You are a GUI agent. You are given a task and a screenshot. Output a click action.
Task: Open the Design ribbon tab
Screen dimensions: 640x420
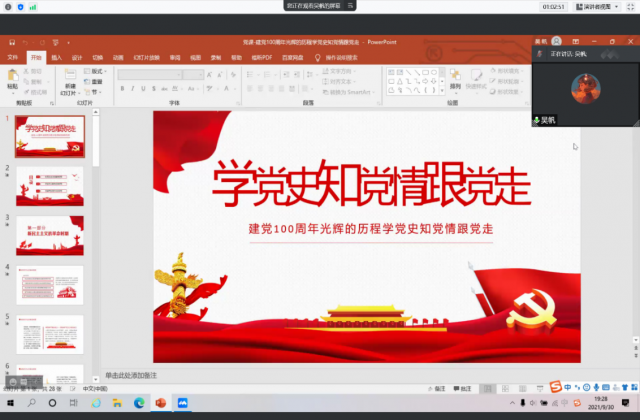pyautogui.click(x=77, y=57)
